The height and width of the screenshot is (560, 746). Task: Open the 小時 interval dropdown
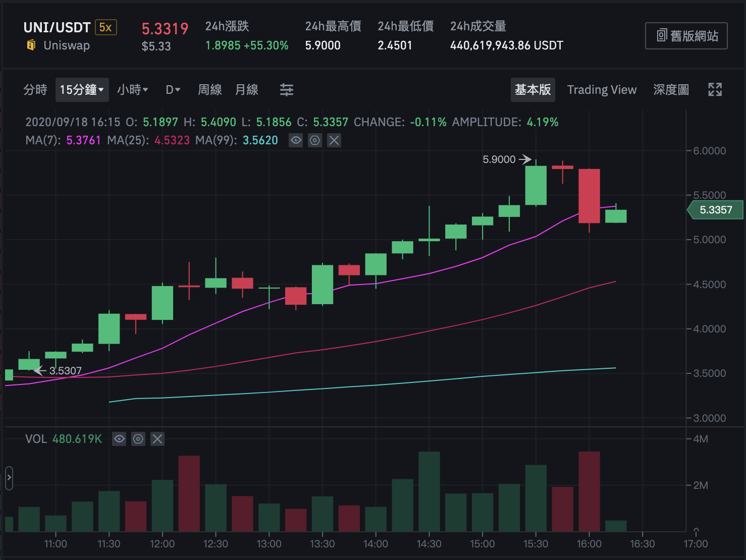[x=133, y=90]
